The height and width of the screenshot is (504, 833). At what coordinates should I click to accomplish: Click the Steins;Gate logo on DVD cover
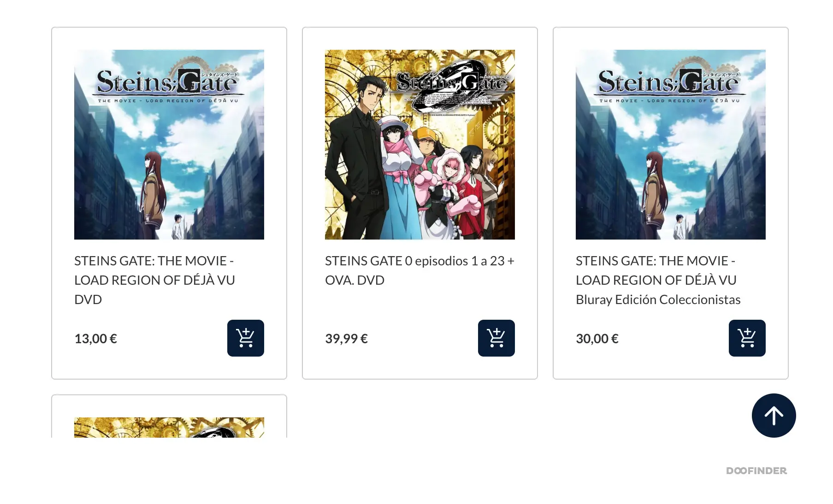click(x=168, y=83)
